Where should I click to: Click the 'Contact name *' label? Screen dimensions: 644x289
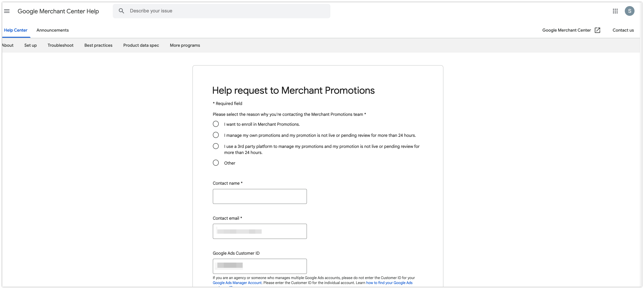(228, 183)
